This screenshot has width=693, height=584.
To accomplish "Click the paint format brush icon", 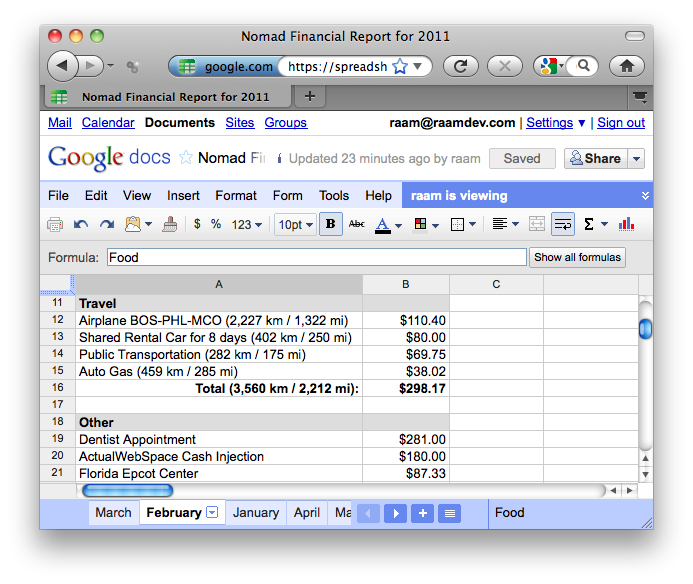I will click(x=170, y=224).
